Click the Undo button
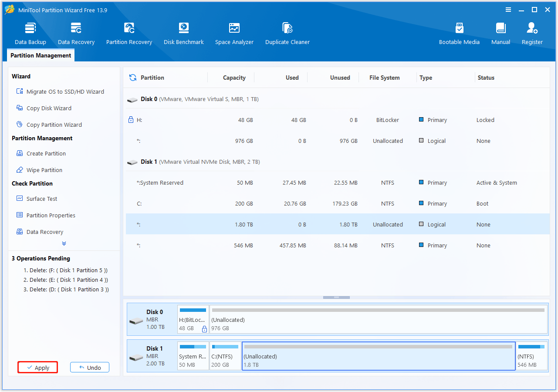This screenshot has width=558, height=392. pos(90,368)
